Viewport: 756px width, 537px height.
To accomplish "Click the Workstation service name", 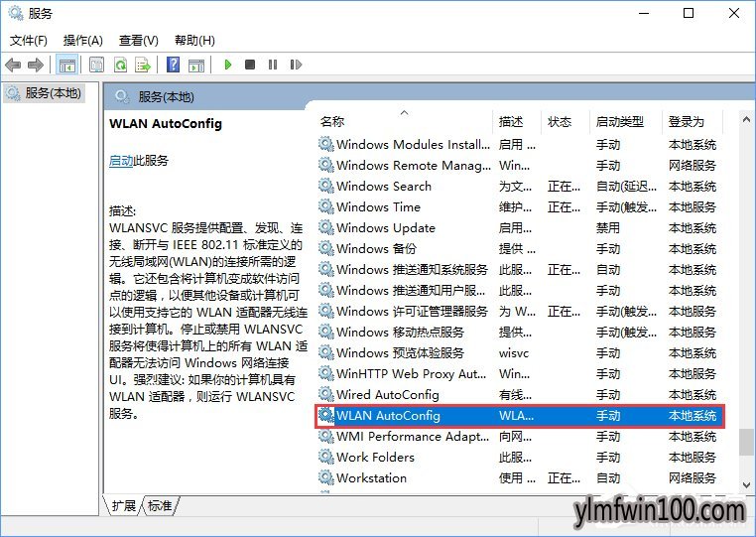I will pyautogui.click(x=371, y=478).
